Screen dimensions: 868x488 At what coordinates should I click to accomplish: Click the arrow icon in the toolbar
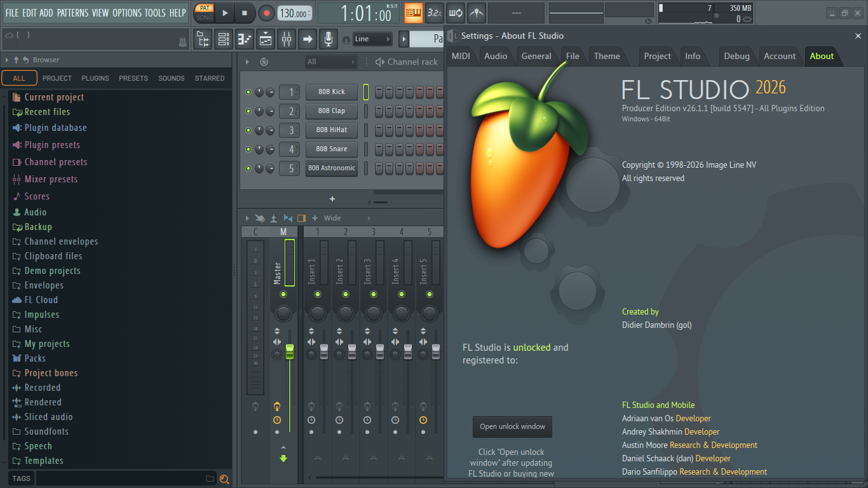click(308, 39)
